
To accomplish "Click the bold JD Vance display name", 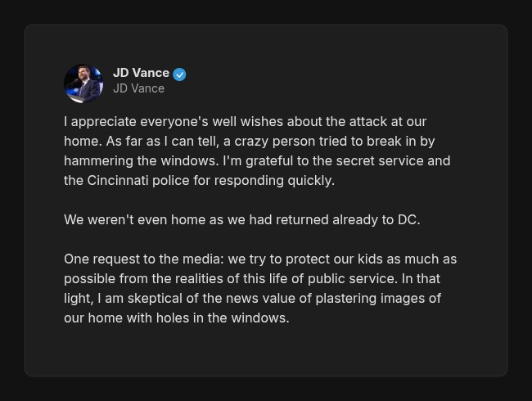I will pos(141,73).
